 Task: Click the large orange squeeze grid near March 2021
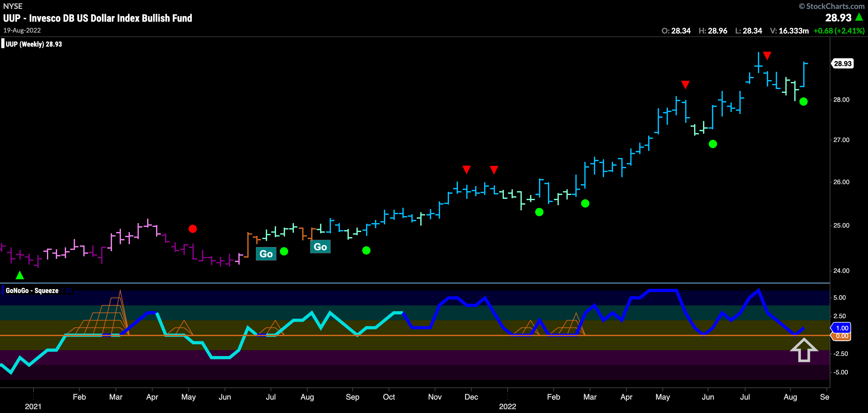click(x=98, y=312)
